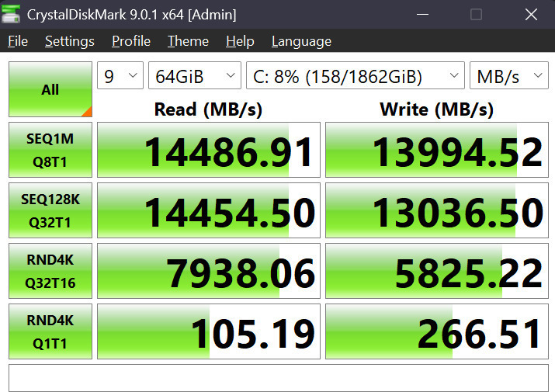Open the Language menu

[301, 41]
